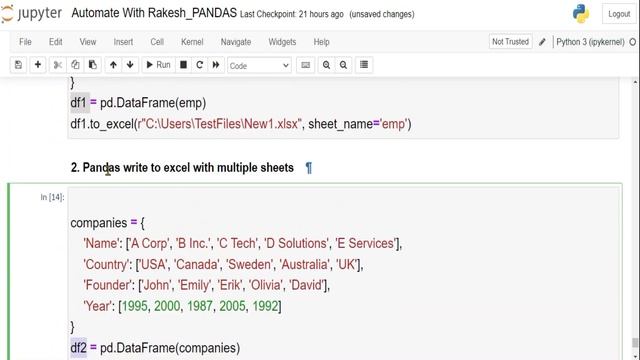The height and width of the screenshot is (360, 640).
Task: Interrupt the kernel with stop icon
Action: [x=184, y=65]
